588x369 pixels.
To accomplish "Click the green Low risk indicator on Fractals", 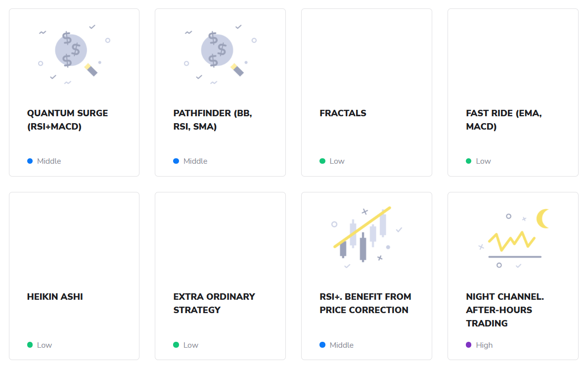I will (x=322, y=161).
